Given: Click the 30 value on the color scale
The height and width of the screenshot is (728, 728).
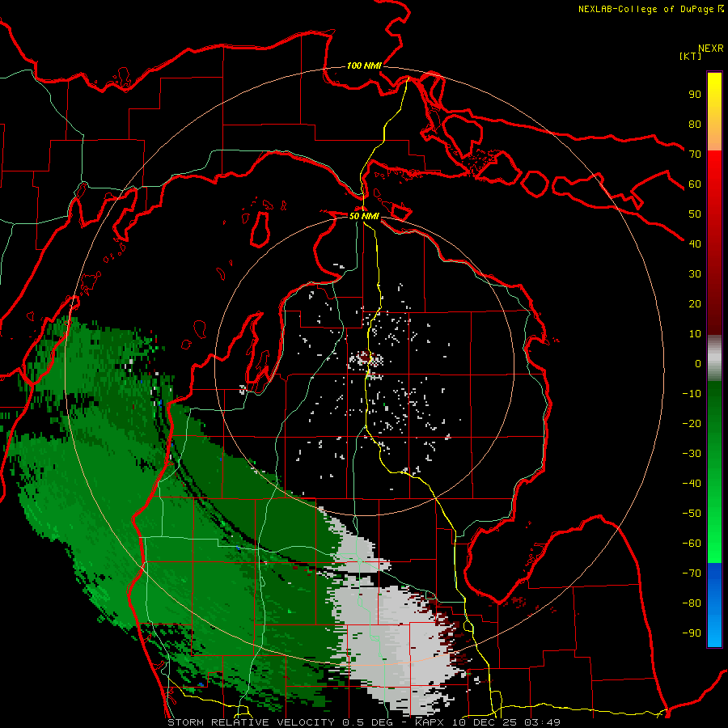Looking at the screenshot, I should tap(695, 274).
